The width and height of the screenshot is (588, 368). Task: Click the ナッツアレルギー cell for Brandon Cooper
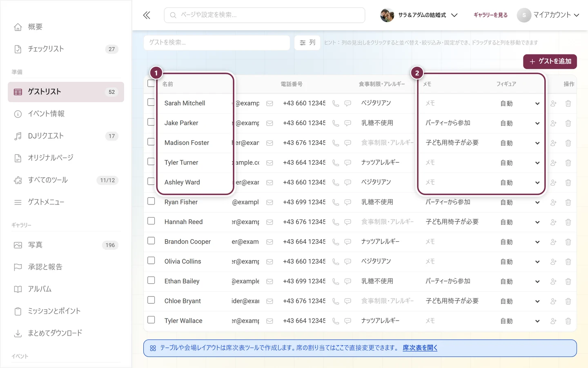pos(381,242)
